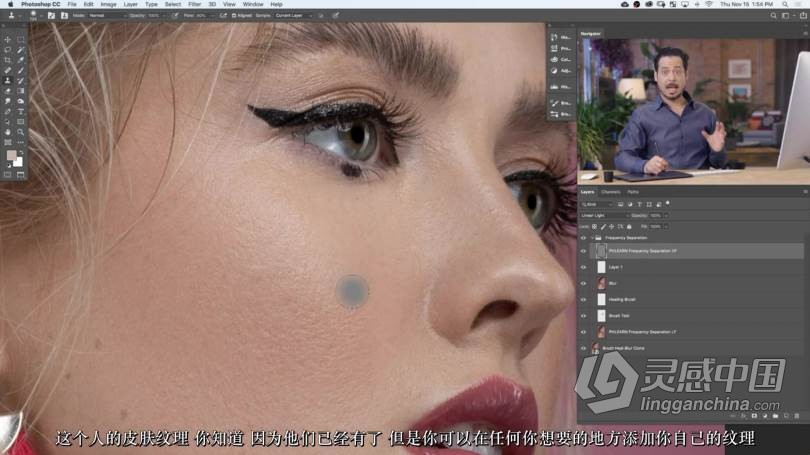
Task: Select the Blur layer thumbnail
Action: (601, 284)
